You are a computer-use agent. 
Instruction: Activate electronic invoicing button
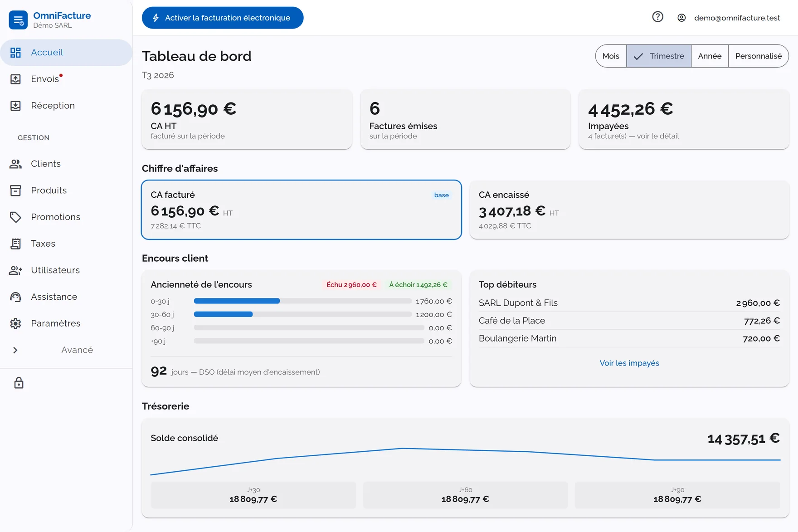tap(223, 18)
